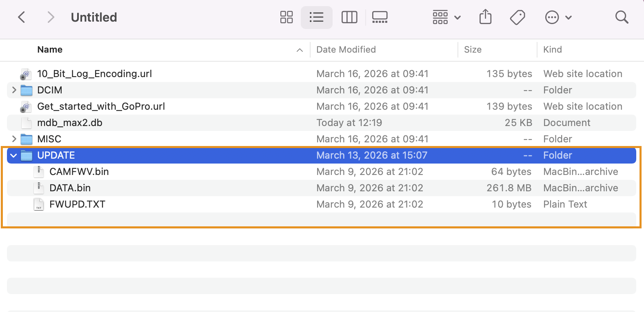
Task: Open the ellipsis Action menu
Action: [x=558, y=17]
